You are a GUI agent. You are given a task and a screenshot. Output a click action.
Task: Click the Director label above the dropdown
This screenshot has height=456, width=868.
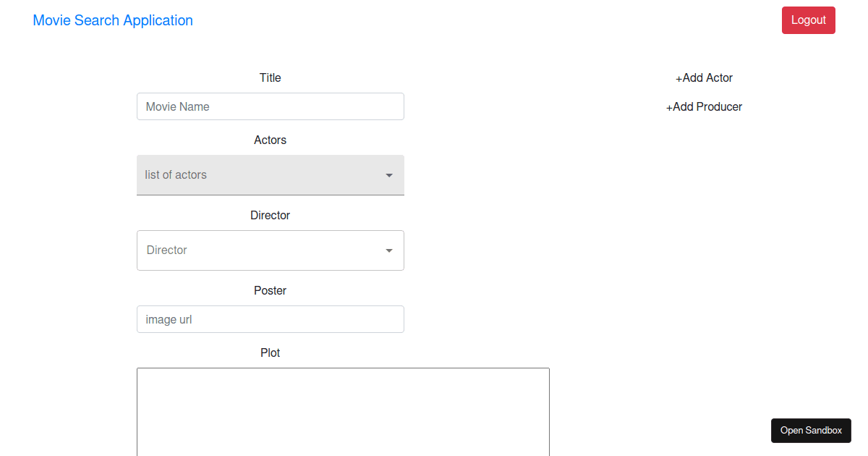[271, 216]
